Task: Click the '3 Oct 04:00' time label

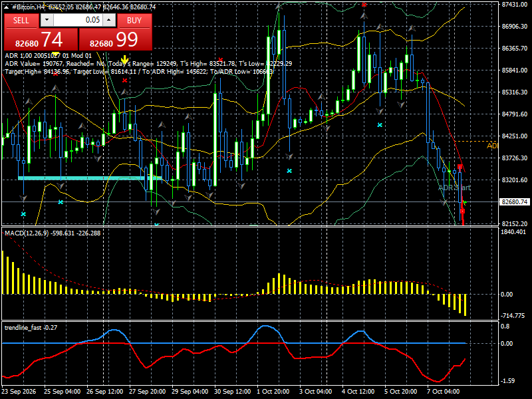Action: coord(316,391)
